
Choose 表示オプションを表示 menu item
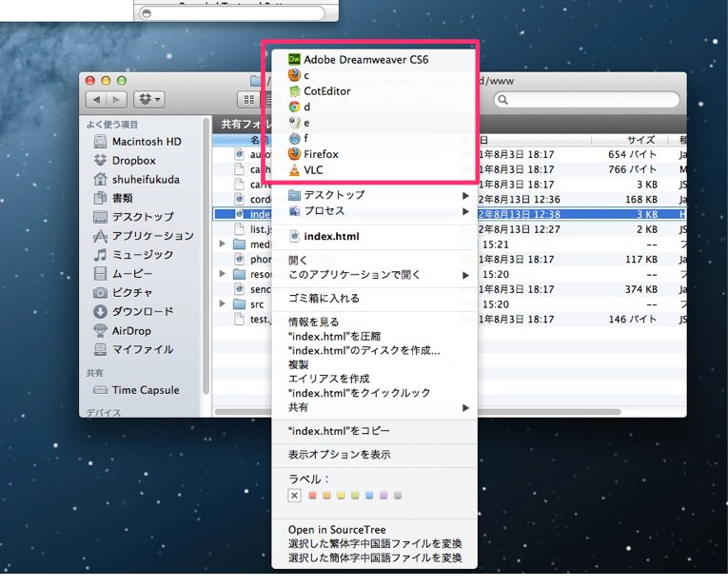[340, 455]
